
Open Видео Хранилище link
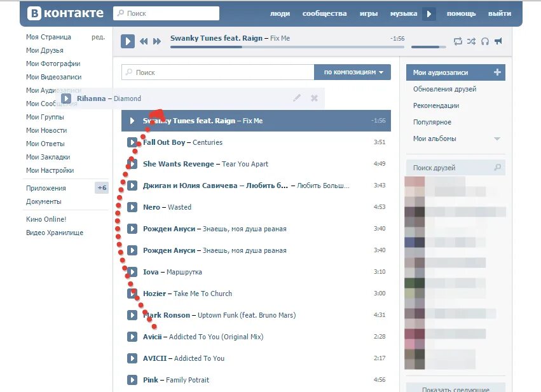click(55, 233)
